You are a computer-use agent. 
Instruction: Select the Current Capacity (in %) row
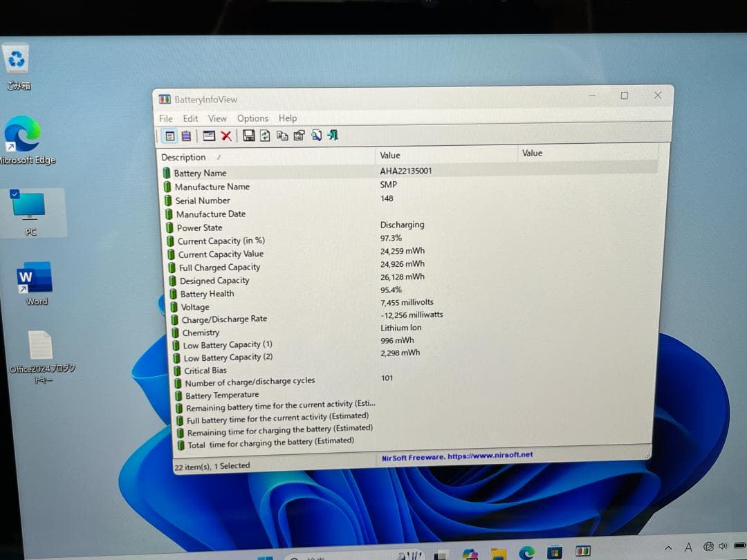pyautogui.click(x=412, y=239)
